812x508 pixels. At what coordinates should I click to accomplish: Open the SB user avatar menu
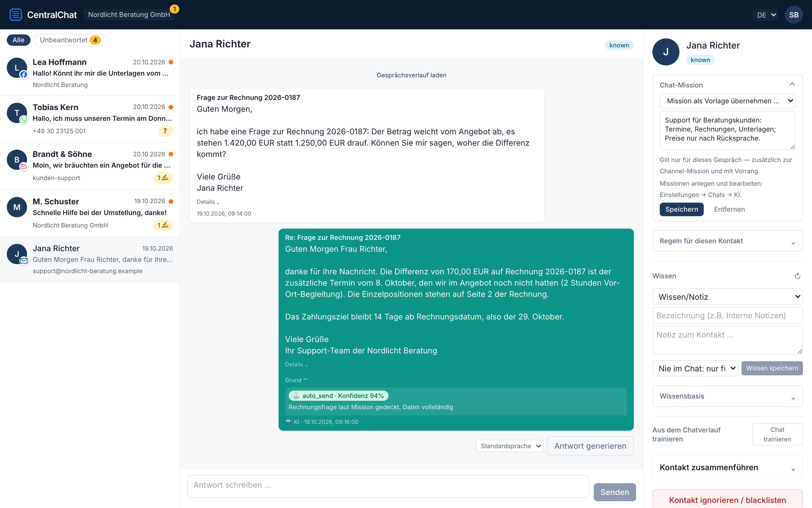tap(794, 15)
